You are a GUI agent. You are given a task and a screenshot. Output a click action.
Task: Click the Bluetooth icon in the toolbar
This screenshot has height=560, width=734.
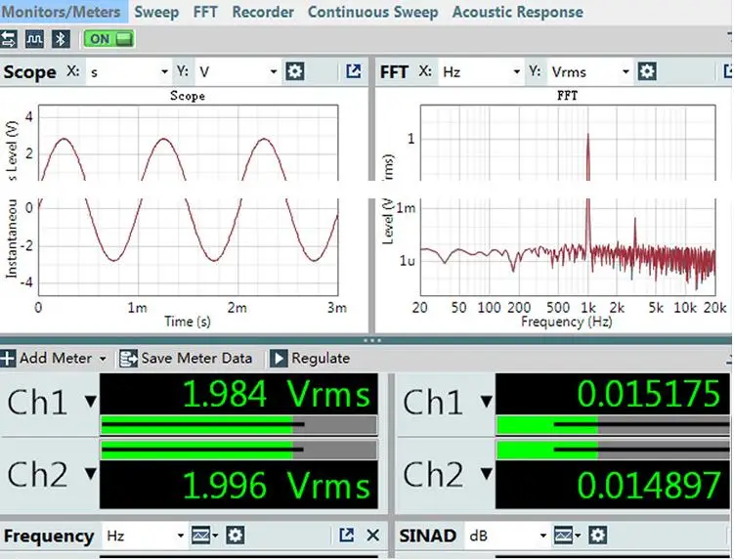click(x=61, y=39)
